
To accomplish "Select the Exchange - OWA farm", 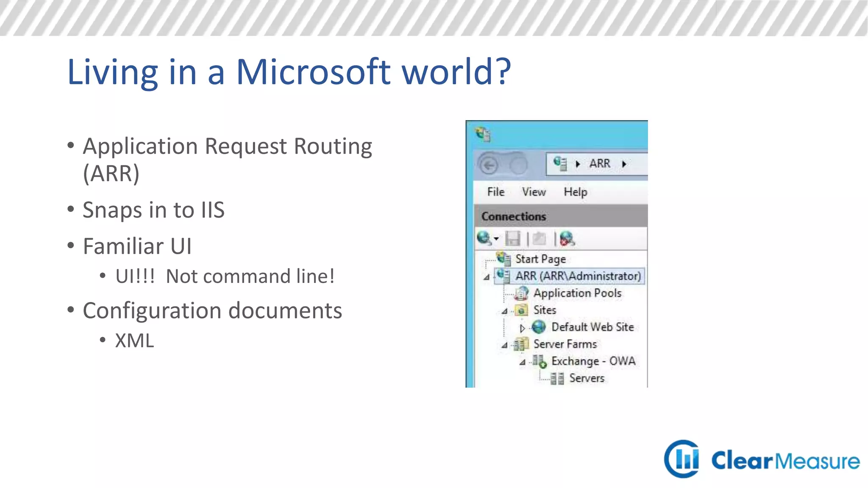I will (593, 361).
